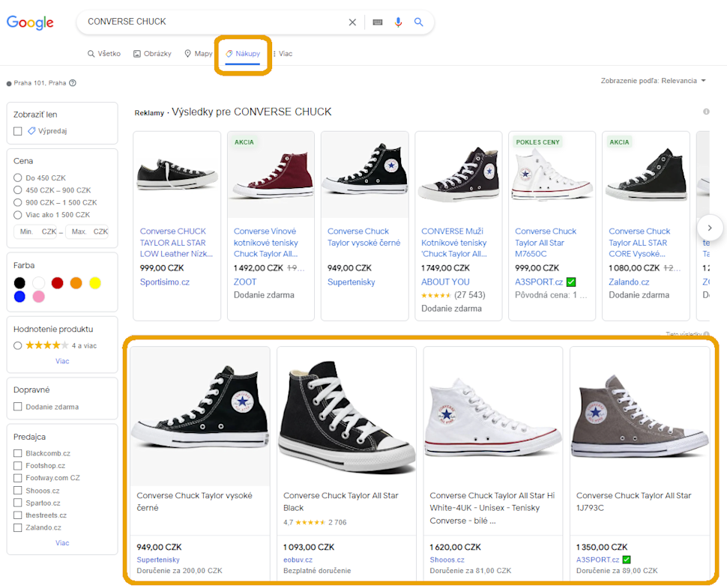Start voice search with microphone icon
Screen dimensions: 727x588
(x=398, y=22)
